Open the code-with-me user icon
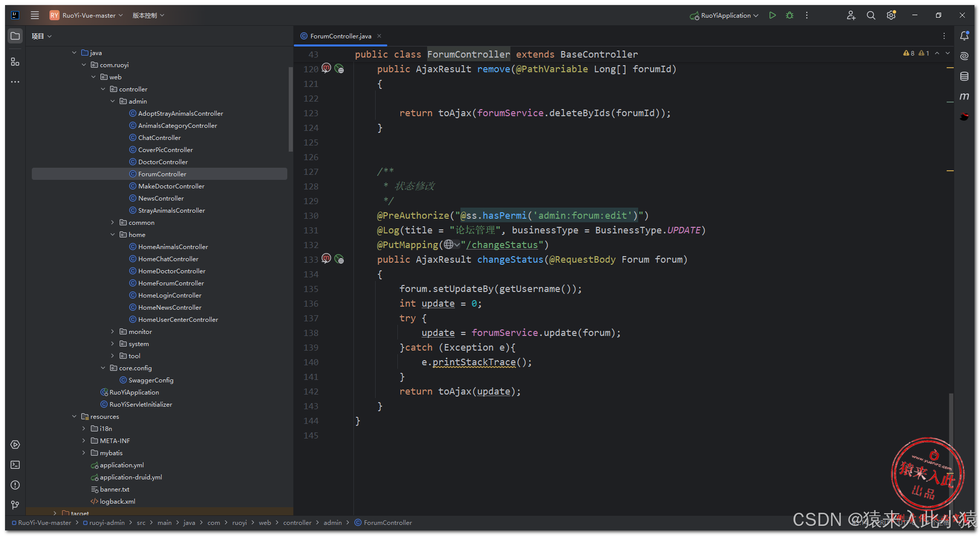Viewport: 980px width, 536px height. coord(851,15)
